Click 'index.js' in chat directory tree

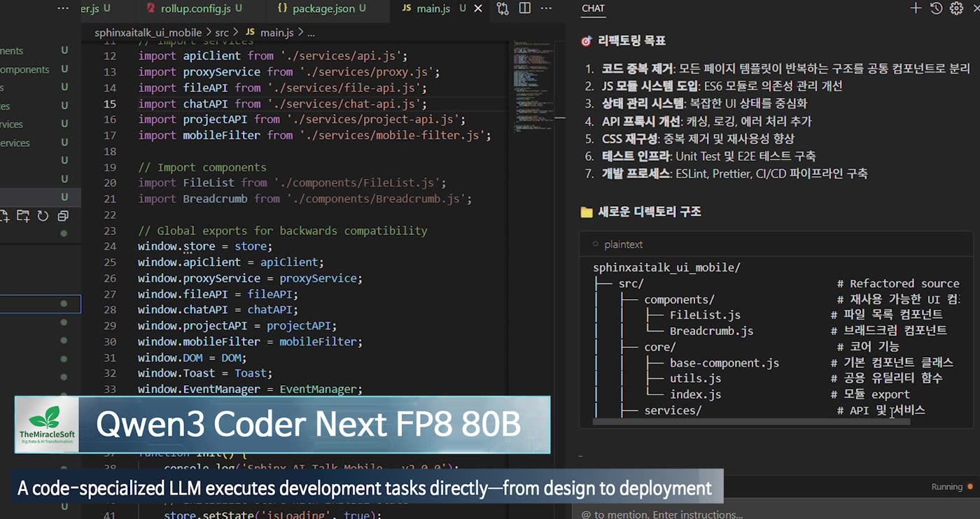click(x=695, y=394)
